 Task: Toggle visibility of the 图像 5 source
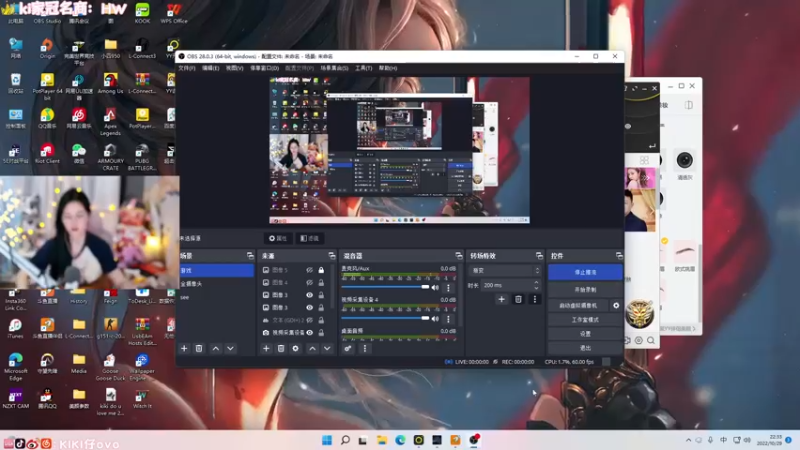[309, 270]
